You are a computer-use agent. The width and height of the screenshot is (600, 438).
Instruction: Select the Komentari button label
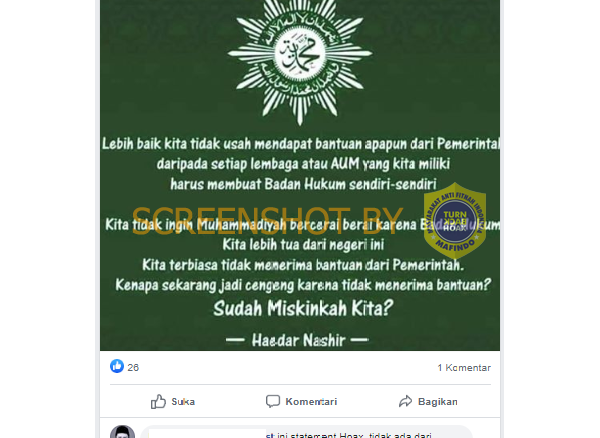coord(311,402)
